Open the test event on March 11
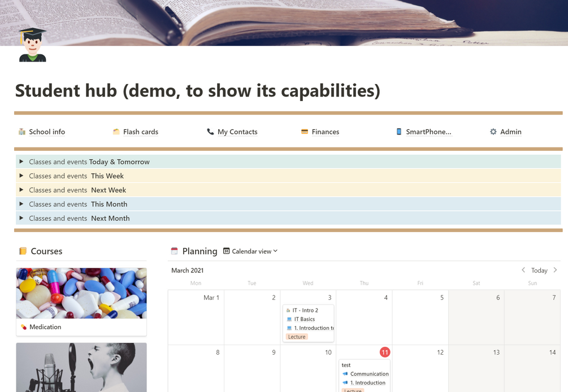 tap(346, 365)
